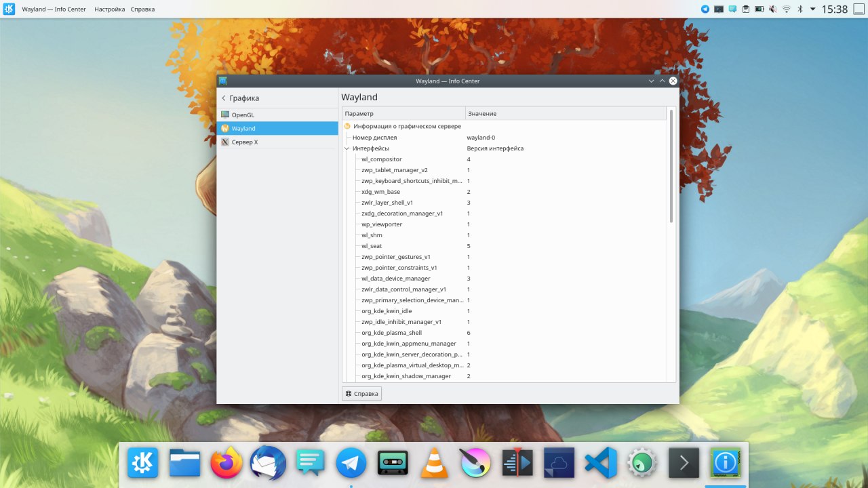The width and height of the screenshot is (868, 488).
Task: Click the muted volume tray icon
Action: click(x=773, y=9)
